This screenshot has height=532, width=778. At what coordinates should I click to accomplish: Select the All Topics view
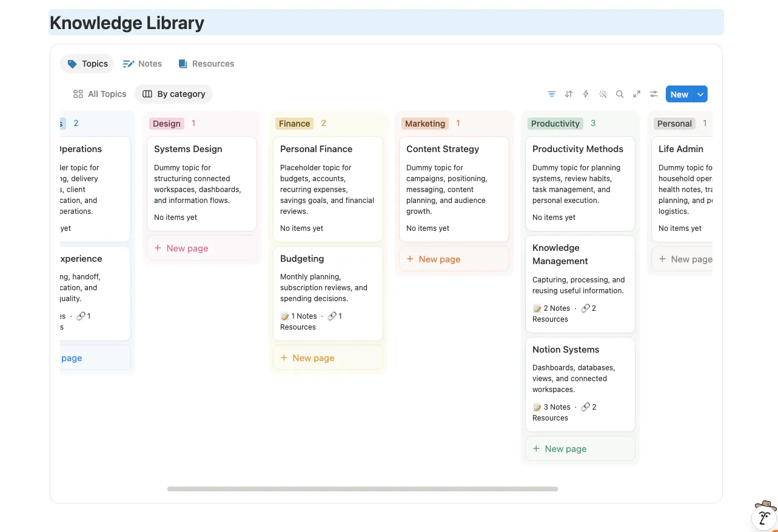click(x=99, y=94)
